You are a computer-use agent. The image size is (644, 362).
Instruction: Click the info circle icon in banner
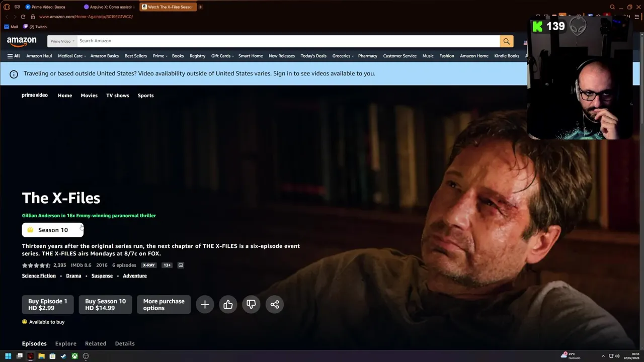click(x=14, y=73)
